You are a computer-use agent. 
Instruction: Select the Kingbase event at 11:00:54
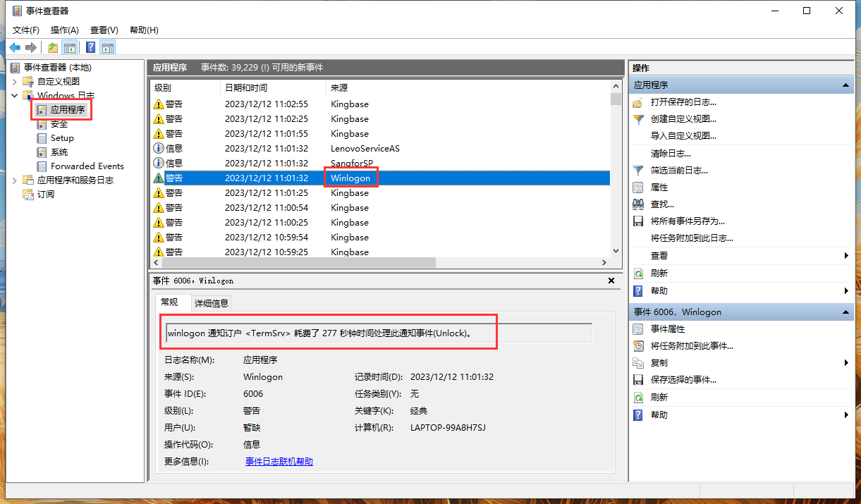click(381, 208)
